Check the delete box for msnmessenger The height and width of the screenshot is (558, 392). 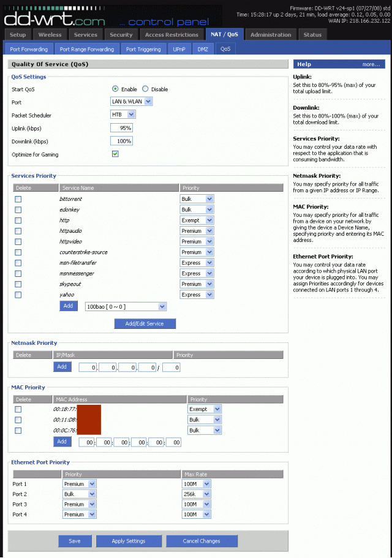click(x=18, y=274)
